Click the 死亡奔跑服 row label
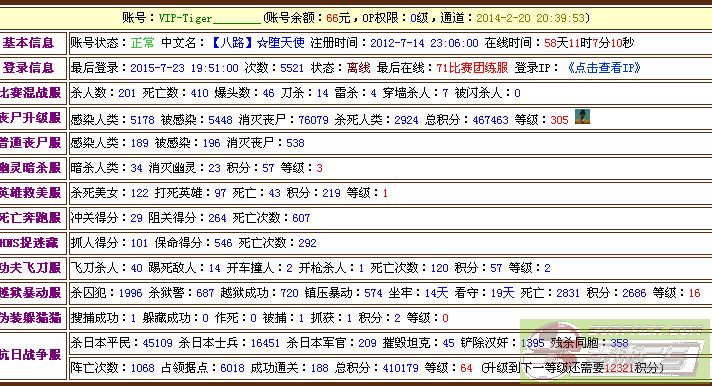 point(30,218)
